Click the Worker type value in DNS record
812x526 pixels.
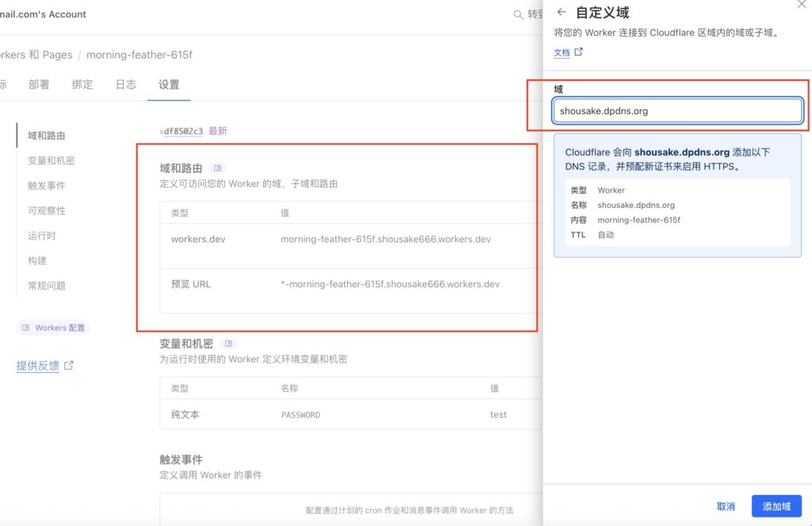611,190
